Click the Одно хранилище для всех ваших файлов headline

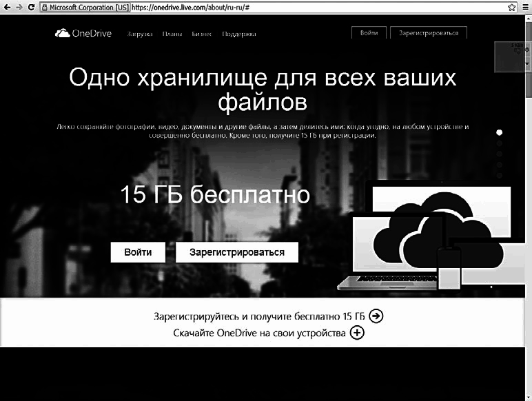263,89
